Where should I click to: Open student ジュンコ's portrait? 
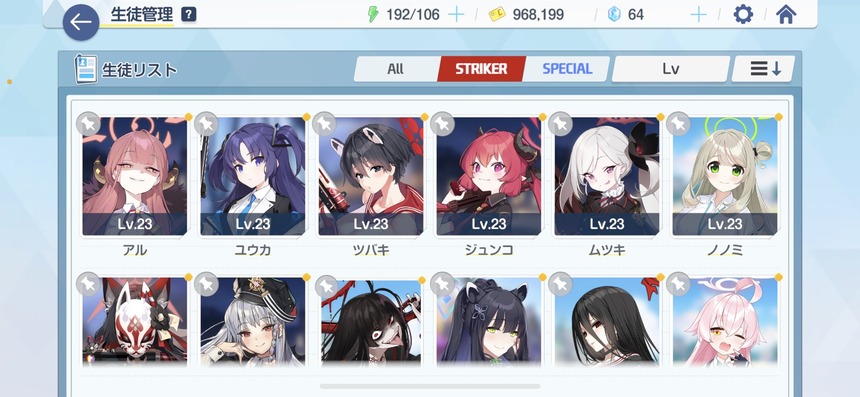pyautogui.click(x=489, y=176)
